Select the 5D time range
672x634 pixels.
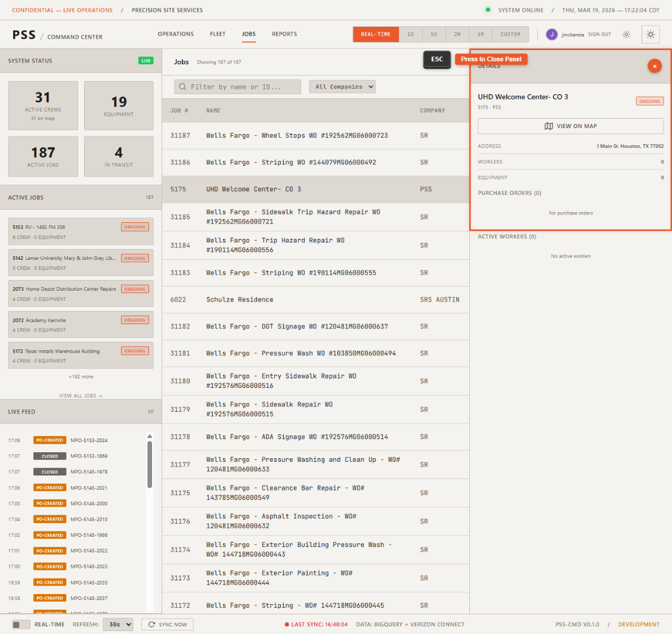coord(433,34)
